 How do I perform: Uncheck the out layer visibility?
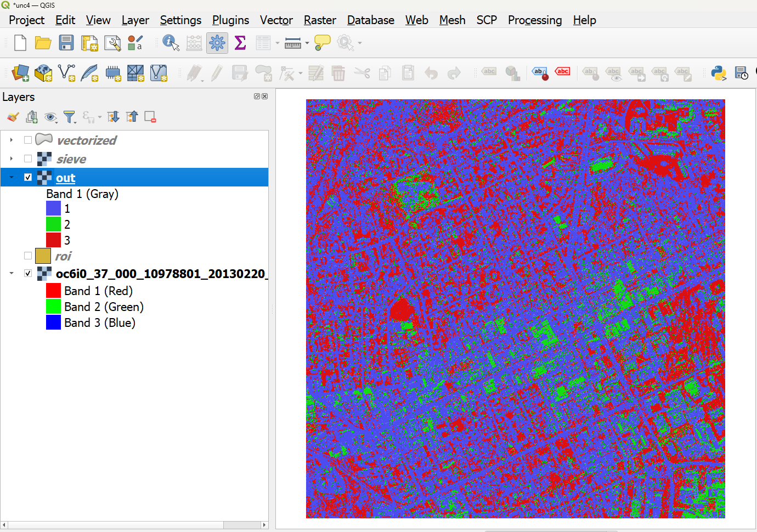point(28,177)
